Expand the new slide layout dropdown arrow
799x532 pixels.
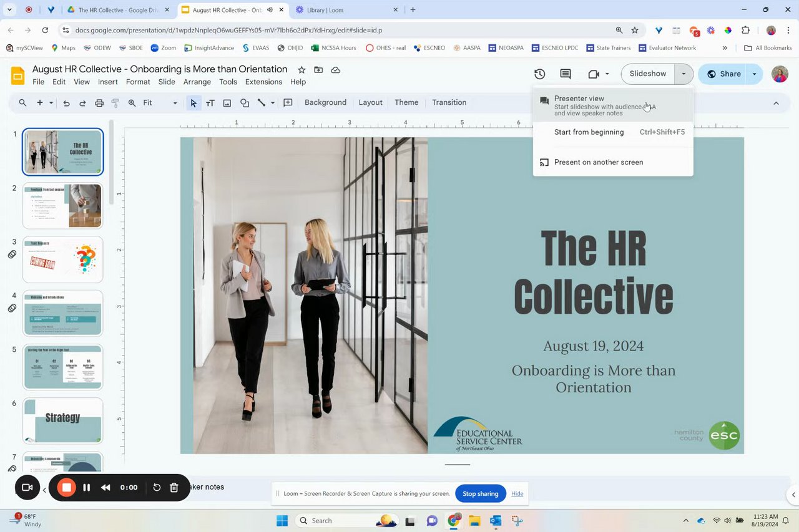point(51,103)
